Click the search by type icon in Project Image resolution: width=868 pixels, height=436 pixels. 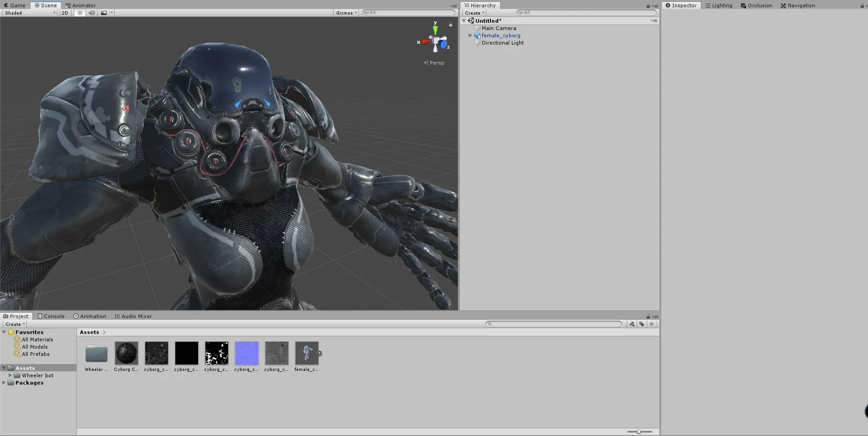point(631,324)
